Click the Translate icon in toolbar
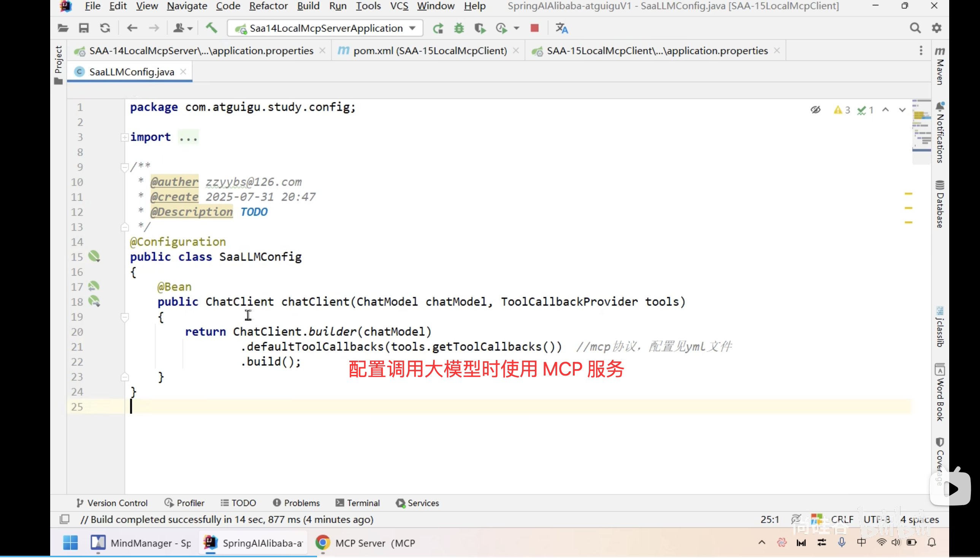The width and height of the screenshot is (980, 558). coord(561,28)
